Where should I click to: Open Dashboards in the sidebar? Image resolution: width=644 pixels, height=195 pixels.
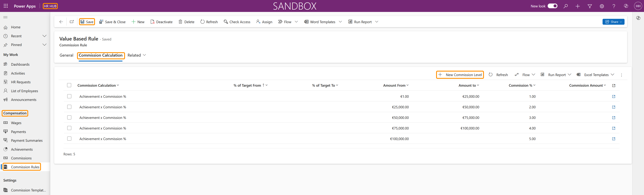(x=20, y=64)
